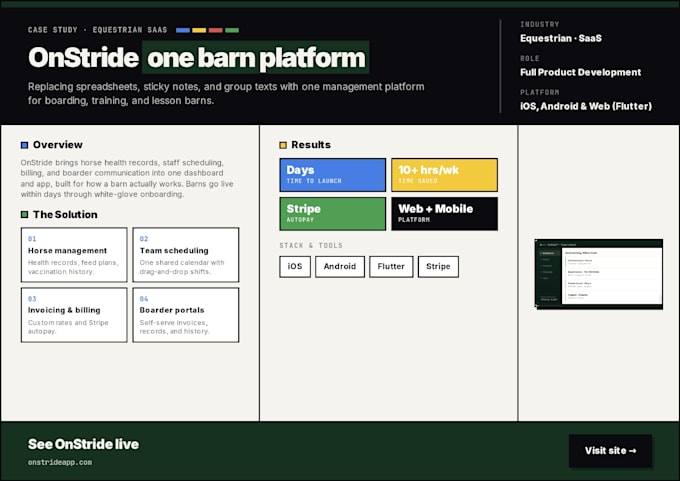Open the onstrideapp.com link
The image size is (680, 481).
pyautogui.click(x=60, y=462)
